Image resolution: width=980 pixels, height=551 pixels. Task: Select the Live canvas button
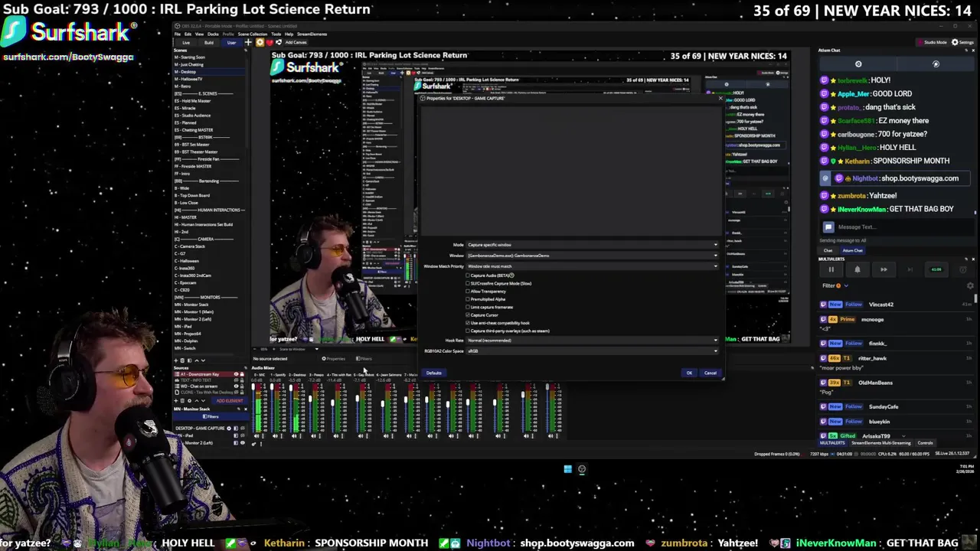[186, 42]
